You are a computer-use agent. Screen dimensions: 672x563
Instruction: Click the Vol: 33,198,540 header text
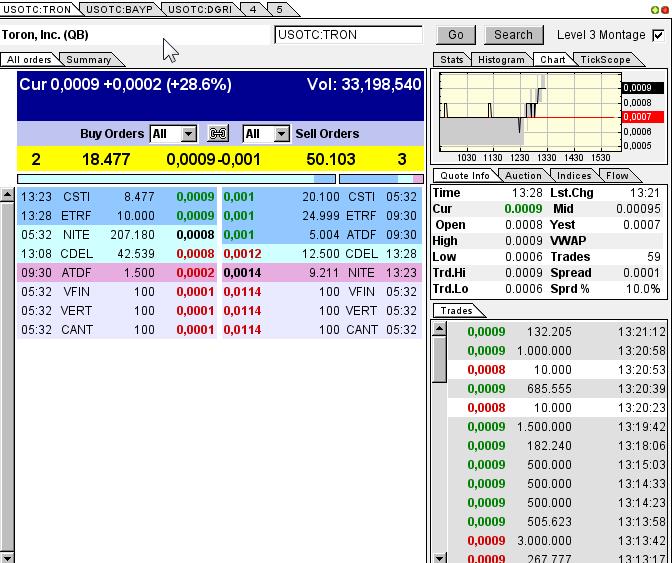pyautogui.click(x=364, y=84)
